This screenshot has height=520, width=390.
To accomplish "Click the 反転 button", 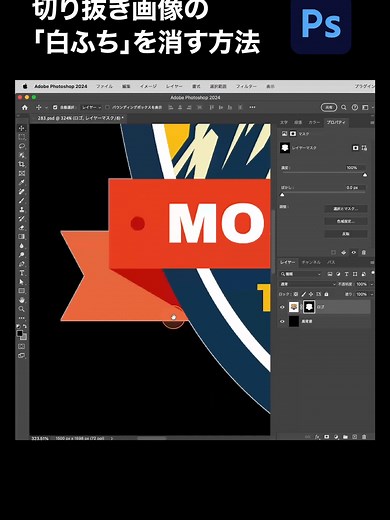I will tap(346, 234).
